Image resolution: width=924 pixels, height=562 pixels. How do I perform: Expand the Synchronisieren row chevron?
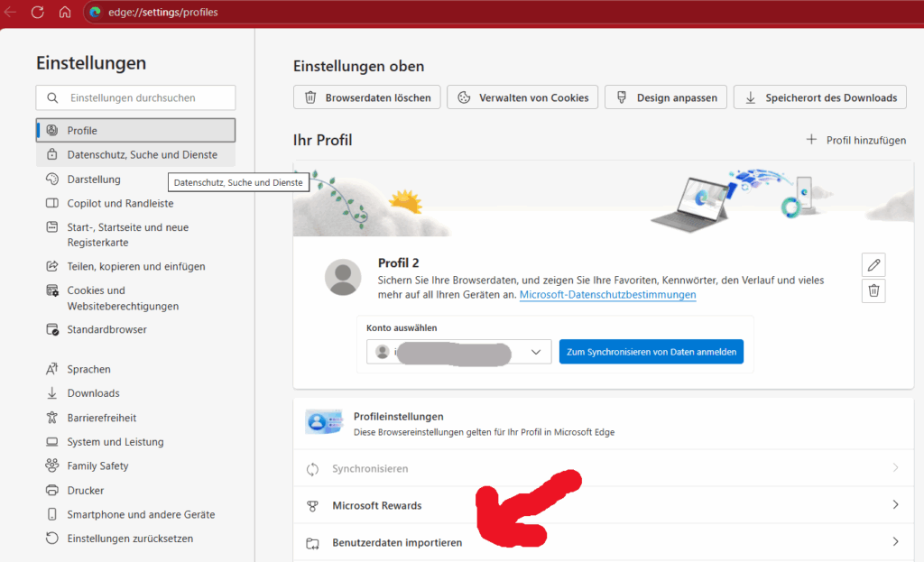tap(895, 468)
